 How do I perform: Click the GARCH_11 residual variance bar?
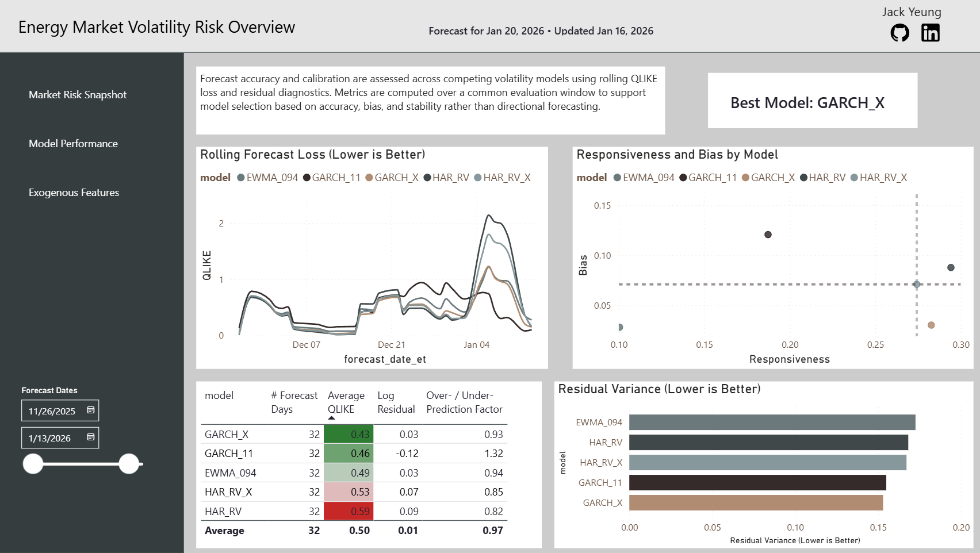(757, 483)
